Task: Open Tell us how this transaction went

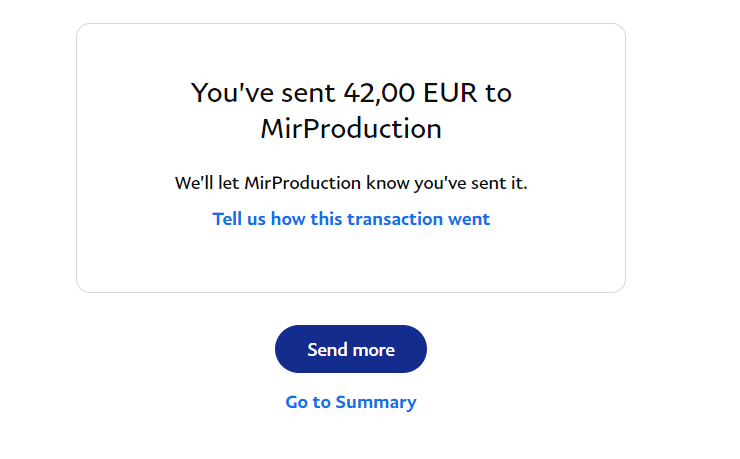Action: coord(351,219)
